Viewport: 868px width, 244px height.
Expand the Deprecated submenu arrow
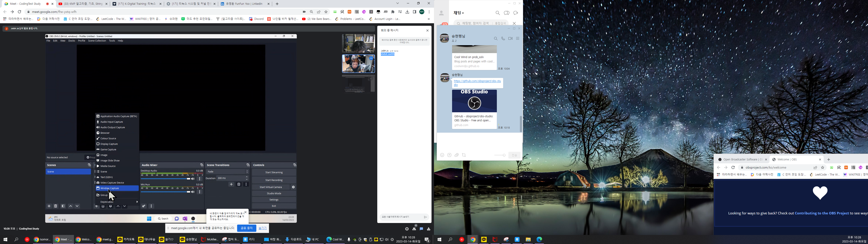click(137, 202)
